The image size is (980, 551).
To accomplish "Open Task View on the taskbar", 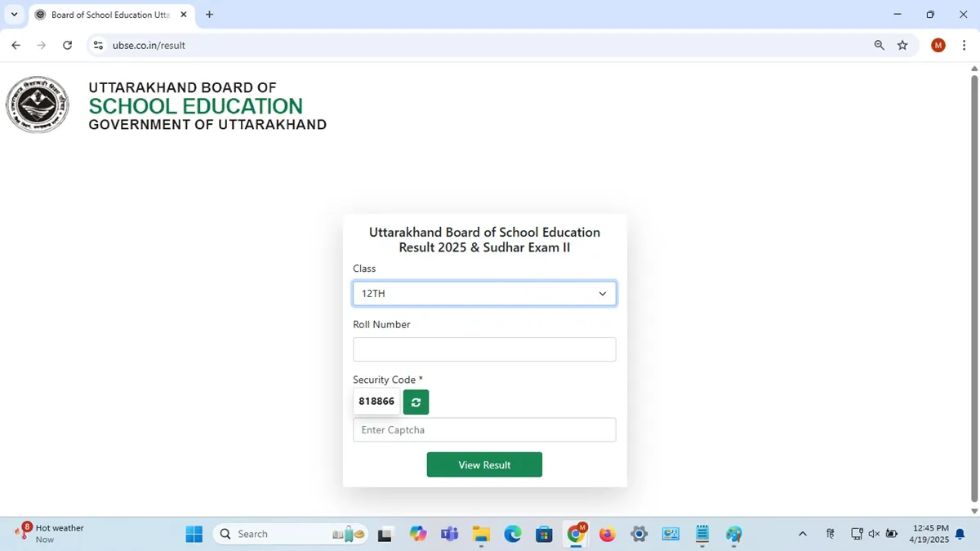I will coord(385,534).
